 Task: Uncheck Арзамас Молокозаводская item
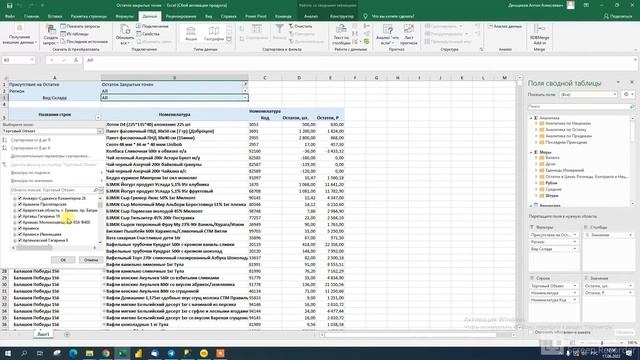[x=20, y=222]
